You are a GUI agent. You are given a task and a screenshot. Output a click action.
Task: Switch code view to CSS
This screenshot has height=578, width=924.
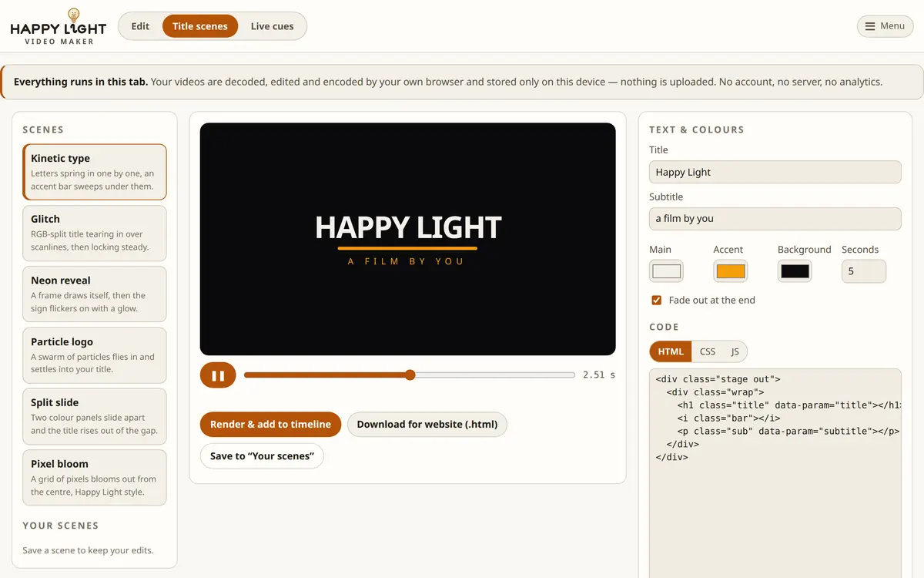(708, 351)
